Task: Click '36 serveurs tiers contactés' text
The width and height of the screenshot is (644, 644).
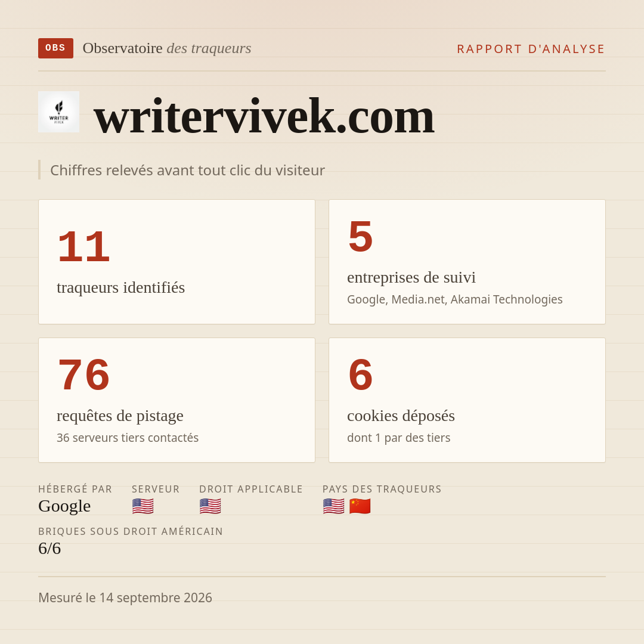Action: pos(128,438)
